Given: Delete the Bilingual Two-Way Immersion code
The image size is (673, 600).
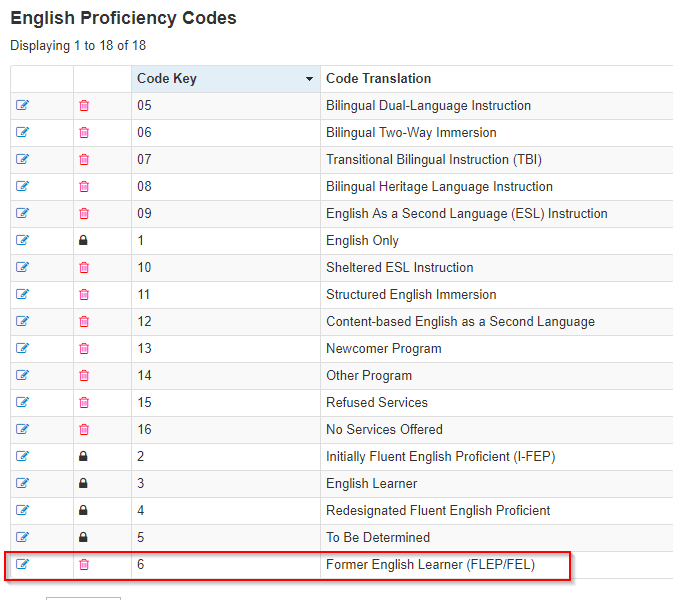Looking at the screenshot, I should pos(84,132).
